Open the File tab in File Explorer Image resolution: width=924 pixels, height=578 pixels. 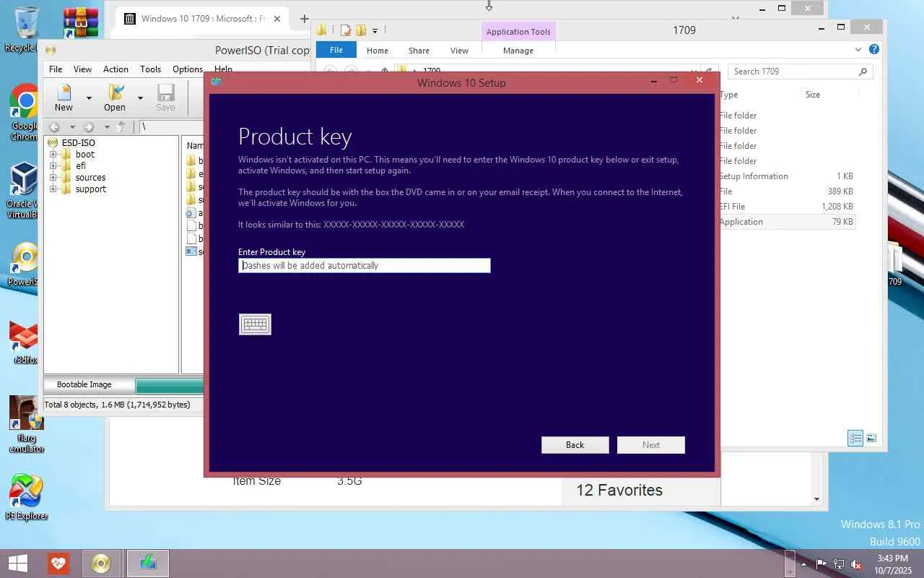tap(336, 50)
